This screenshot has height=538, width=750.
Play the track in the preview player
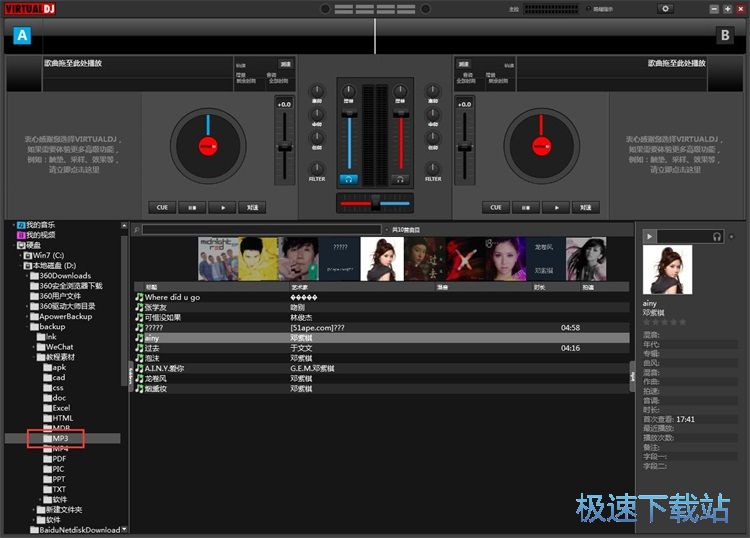point(649,236)
